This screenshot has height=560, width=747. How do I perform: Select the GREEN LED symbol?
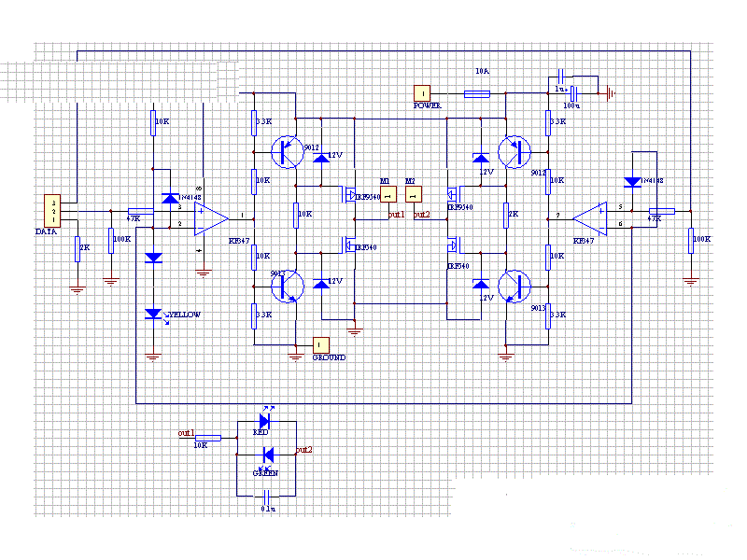coord(267,455)
